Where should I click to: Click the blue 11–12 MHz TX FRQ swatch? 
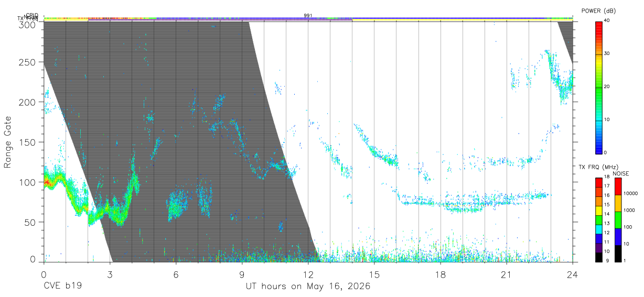[x=599, y=238]
